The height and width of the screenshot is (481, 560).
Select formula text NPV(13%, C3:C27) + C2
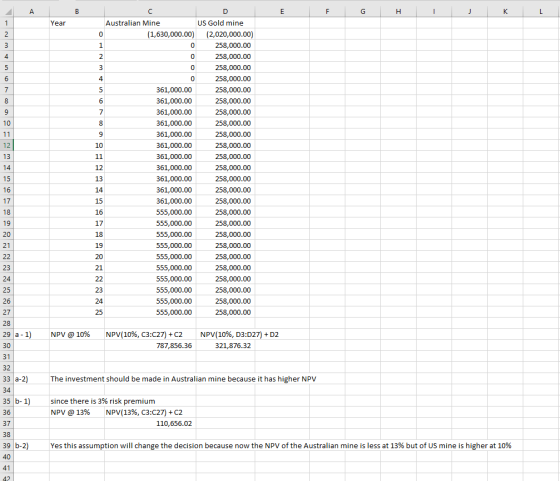pos(144,412)
